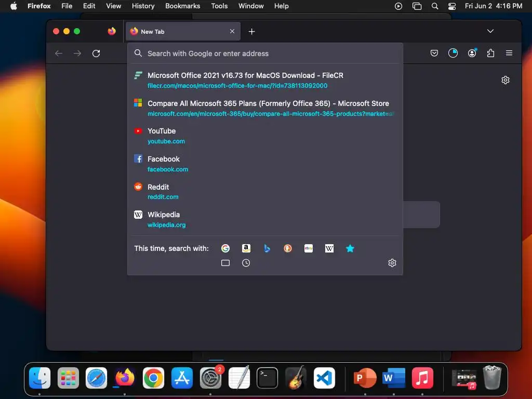Click the menu bar play status icon
This screenshot has width=532, height=399.
coord(398,6)
